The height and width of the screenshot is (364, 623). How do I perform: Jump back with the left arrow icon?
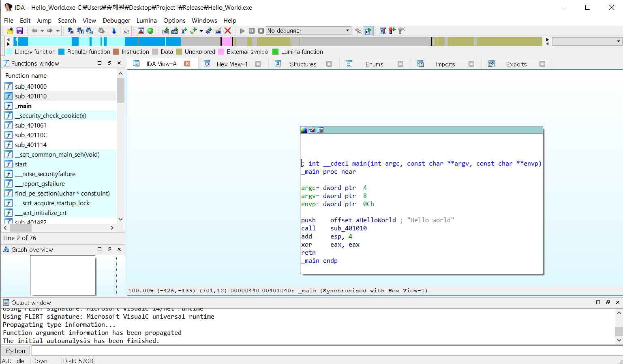[34, 31]
